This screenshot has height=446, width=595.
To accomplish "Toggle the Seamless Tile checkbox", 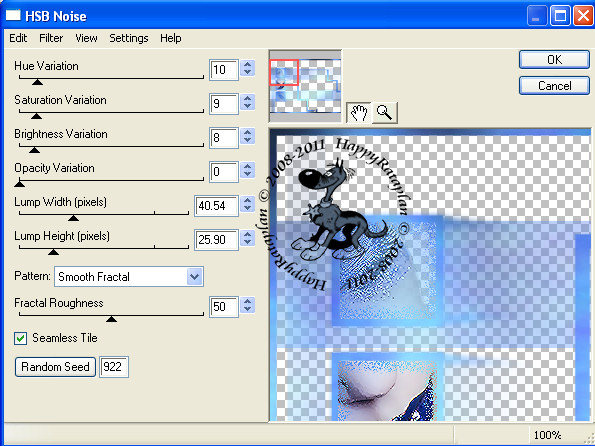I will point(20,338).
